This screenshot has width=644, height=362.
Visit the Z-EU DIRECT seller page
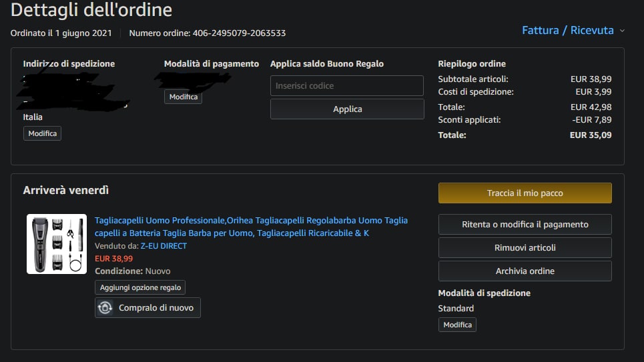(164, 246)
